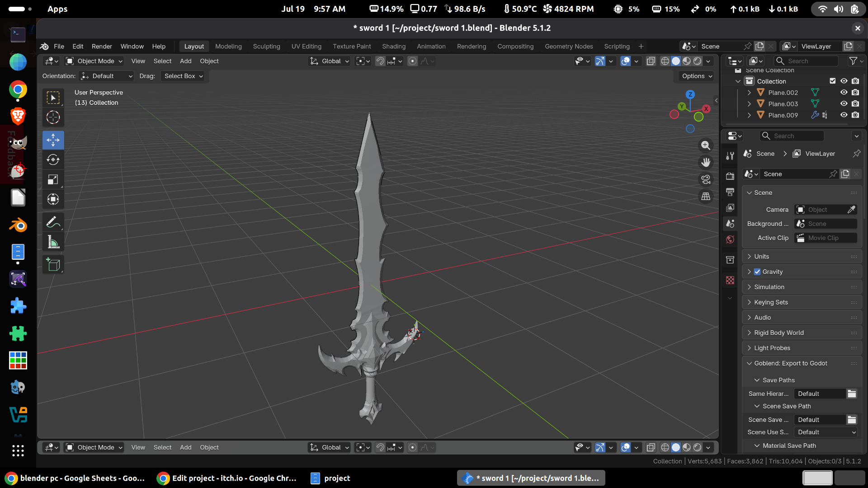The width and height of the screenshot is (868, 488).
Task: Select the Scale tool
Action: pos(53,179)
